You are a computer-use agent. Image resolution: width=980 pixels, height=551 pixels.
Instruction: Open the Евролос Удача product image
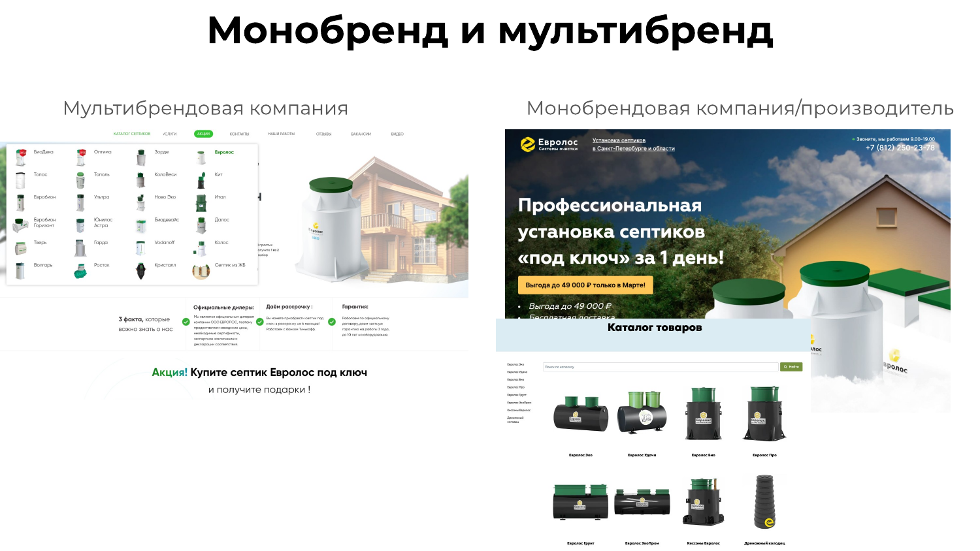click(642, 413)
